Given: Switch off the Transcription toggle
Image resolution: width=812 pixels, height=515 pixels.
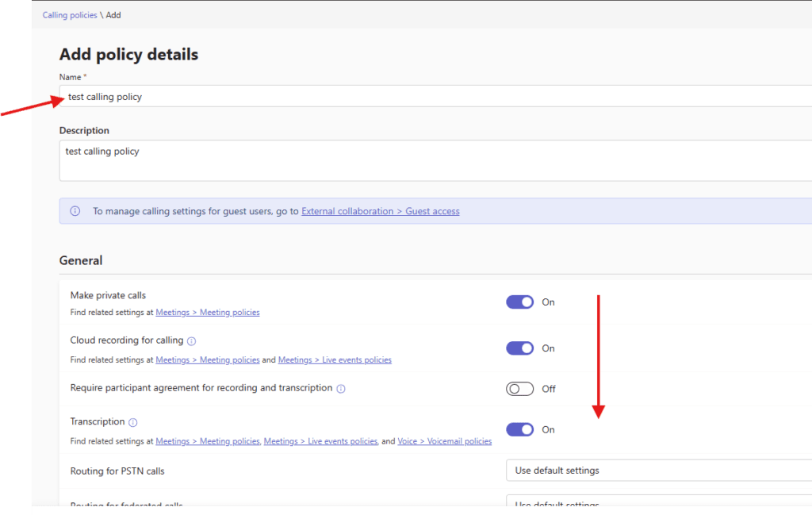Looking at the screenshot, I should click(519, 429).
